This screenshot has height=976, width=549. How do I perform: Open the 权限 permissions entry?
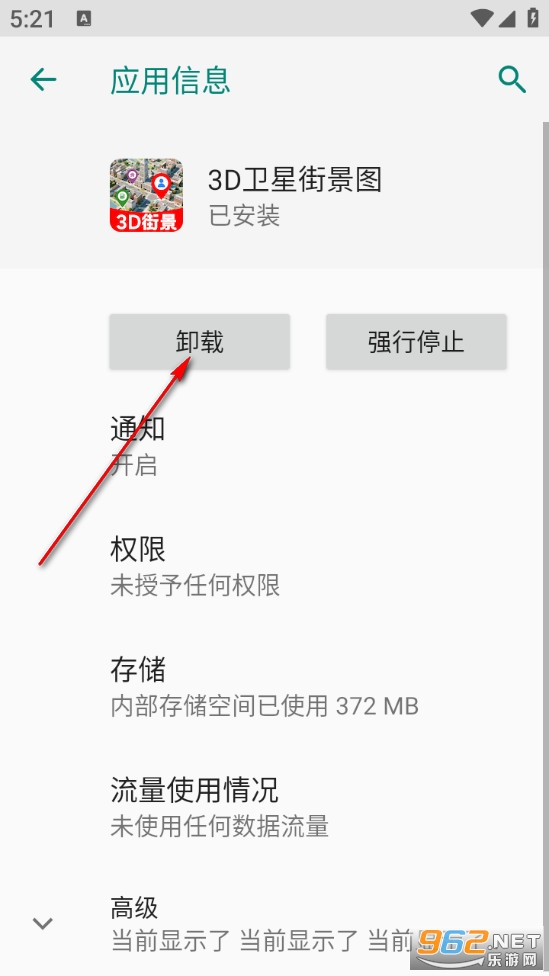click(274, 566)
